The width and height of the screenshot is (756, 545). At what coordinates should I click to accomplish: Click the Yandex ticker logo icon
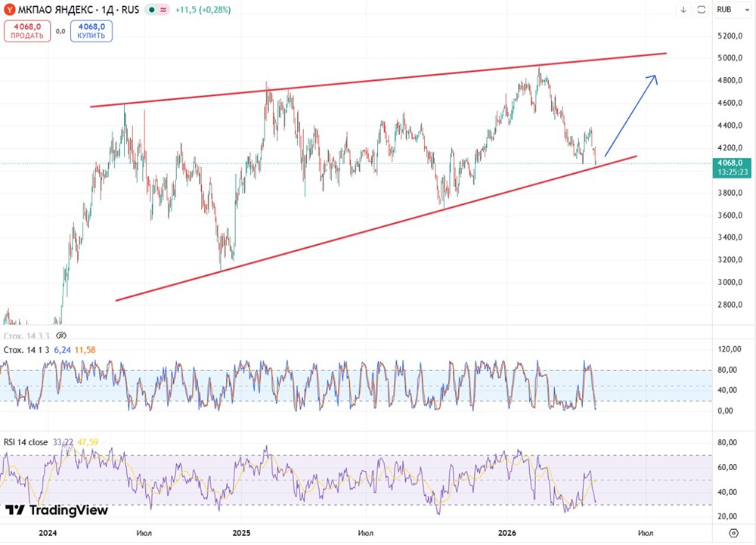9,10
